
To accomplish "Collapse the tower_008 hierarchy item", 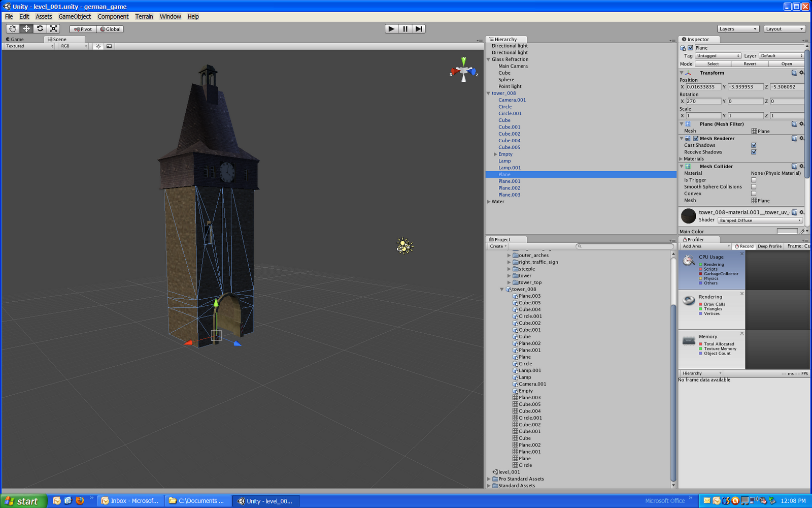I will coord(488,93).
